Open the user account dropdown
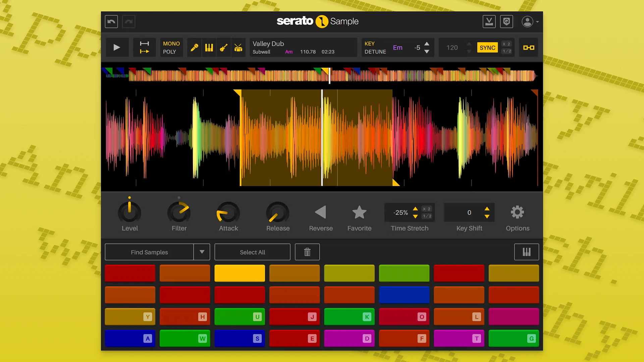 tap(530, 21)
